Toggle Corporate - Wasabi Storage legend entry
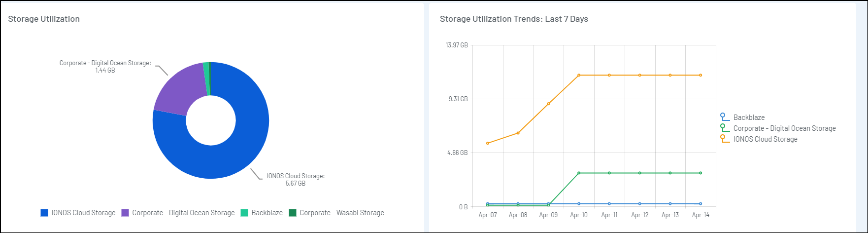Viewport: 868px width, 233px height. pyautogui.click(x=341, y=213)
